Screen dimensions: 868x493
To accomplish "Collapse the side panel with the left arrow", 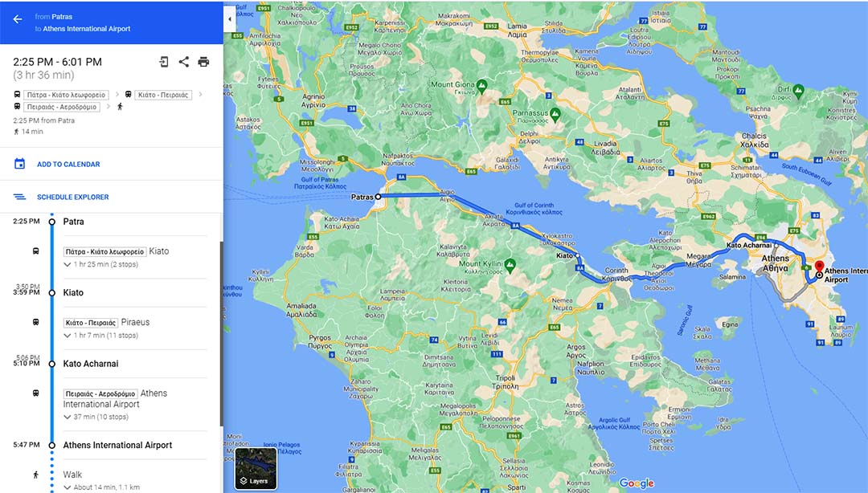I will 229,18.
